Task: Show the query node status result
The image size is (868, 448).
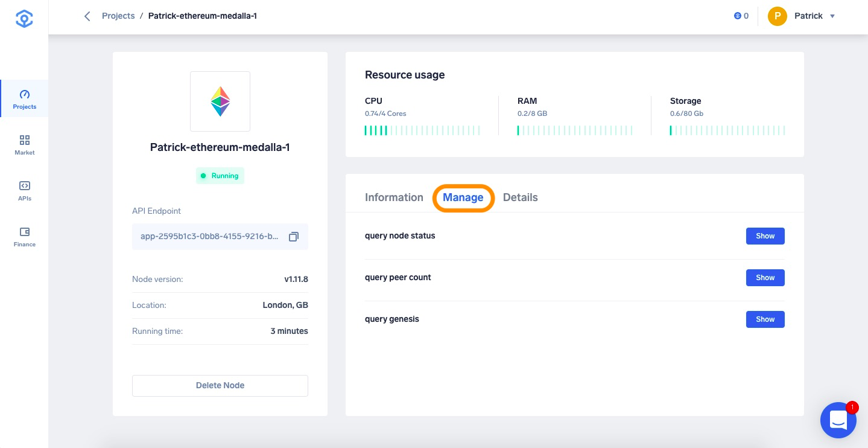Action: click(765, 236)
